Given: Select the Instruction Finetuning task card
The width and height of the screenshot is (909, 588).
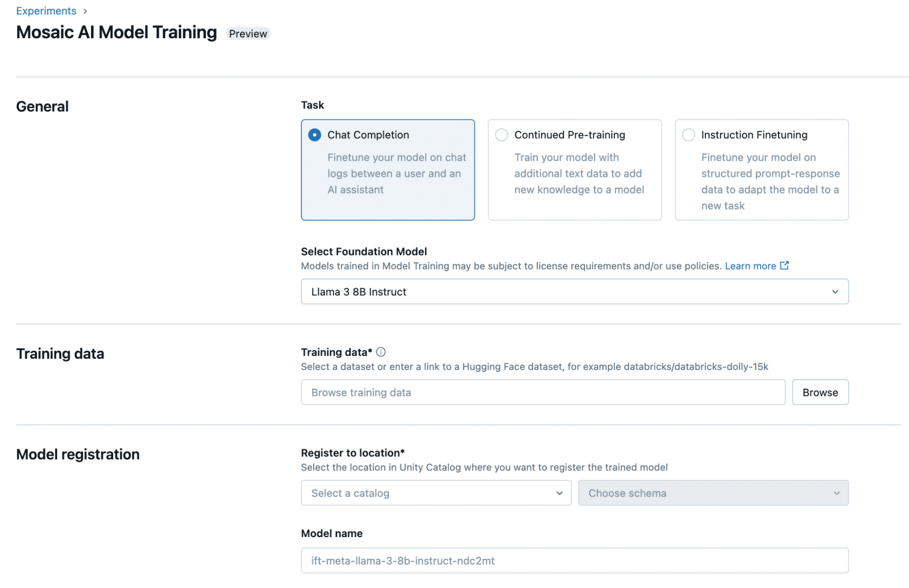Looking at the screenshot, I should click(x=761, y=170).
